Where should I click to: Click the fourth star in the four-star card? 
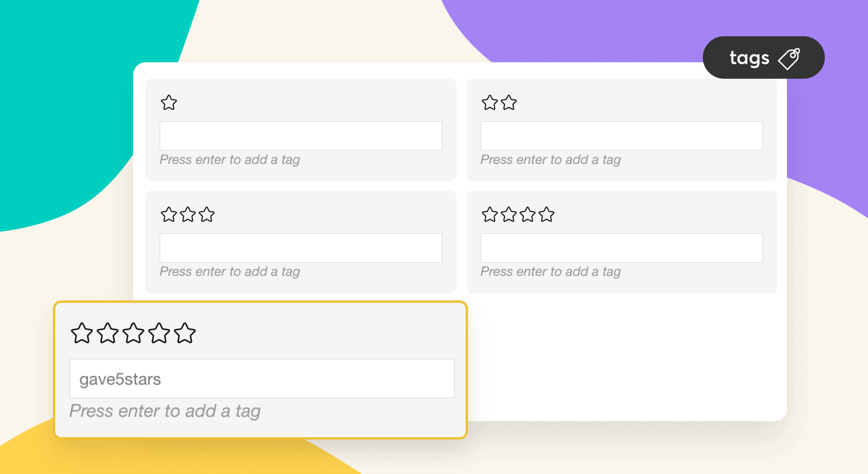(546, 215)
